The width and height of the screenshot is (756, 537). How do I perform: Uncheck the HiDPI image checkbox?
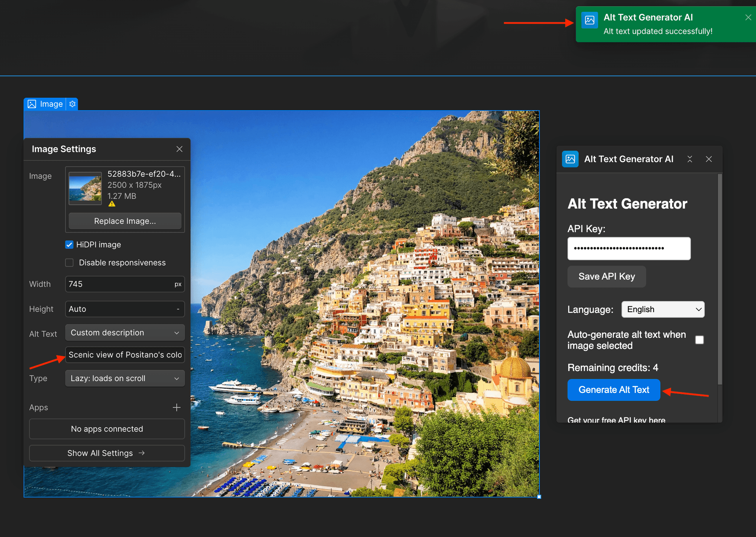[x=69, y=244]
